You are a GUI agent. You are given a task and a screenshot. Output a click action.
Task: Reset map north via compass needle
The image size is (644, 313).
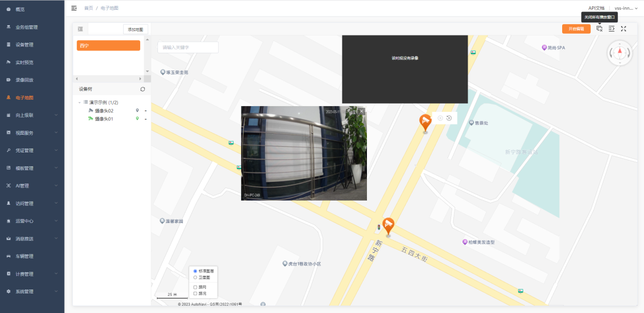click(x=620, y=52)
